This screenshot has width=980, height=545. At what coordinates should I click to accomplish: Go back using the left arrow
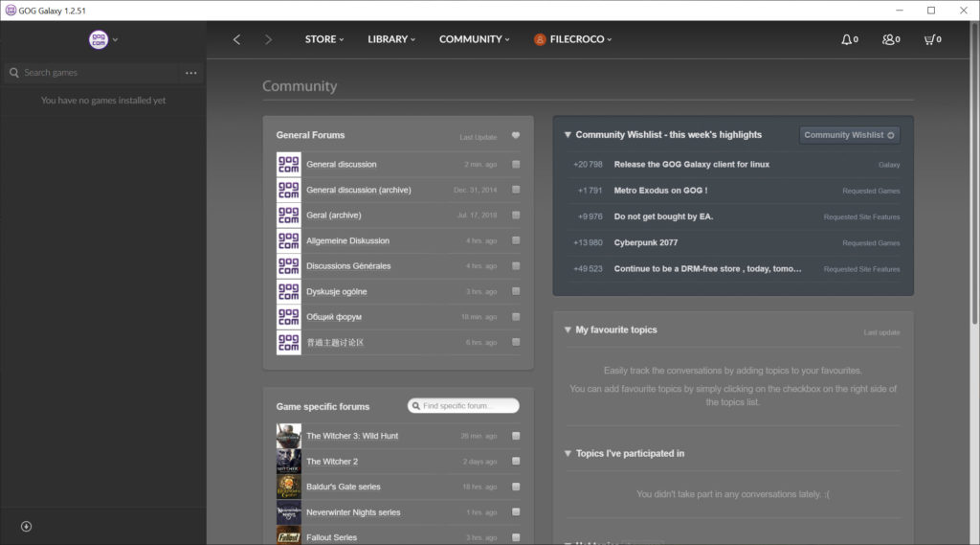[237, 39]
